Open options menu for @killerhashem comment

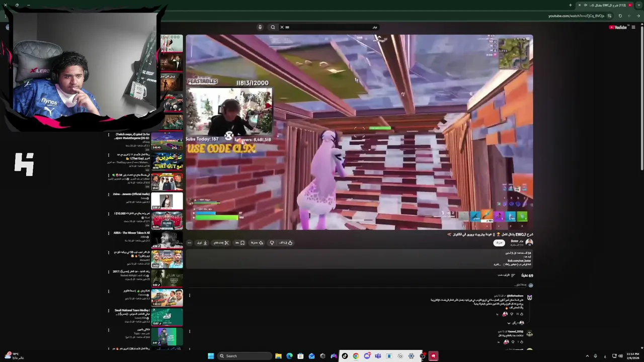tap(190, 296)
